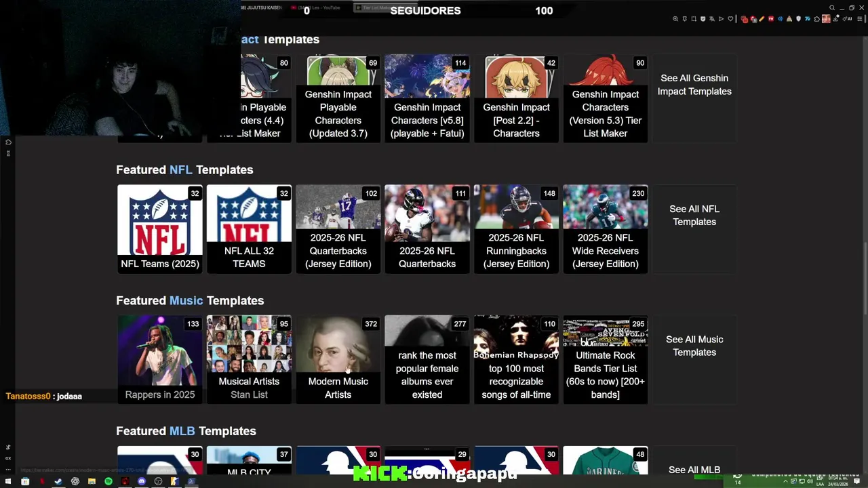Open NFL Teams (2025) template

(160, 229)
